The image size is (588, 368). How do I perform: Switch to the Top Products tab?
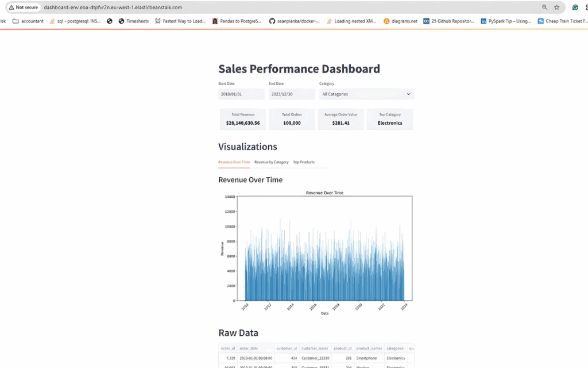pos(304,162)
